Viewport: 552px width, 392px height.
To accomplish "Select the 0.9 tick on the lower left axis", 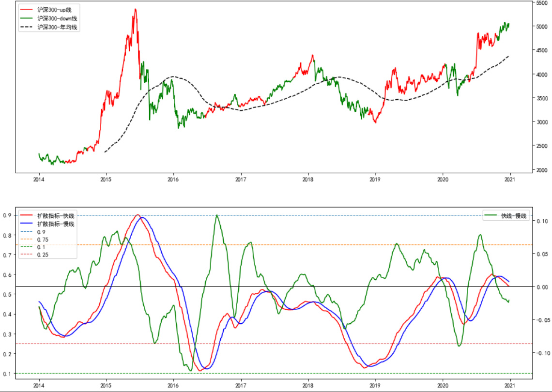I will (7, 215).
